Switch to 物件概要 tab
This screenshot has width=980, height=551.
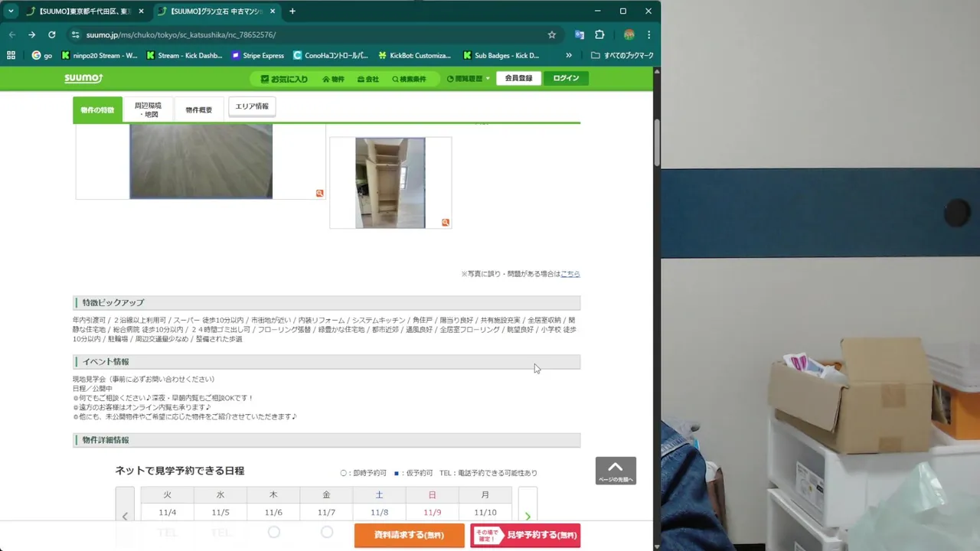[x=198, y=109]
